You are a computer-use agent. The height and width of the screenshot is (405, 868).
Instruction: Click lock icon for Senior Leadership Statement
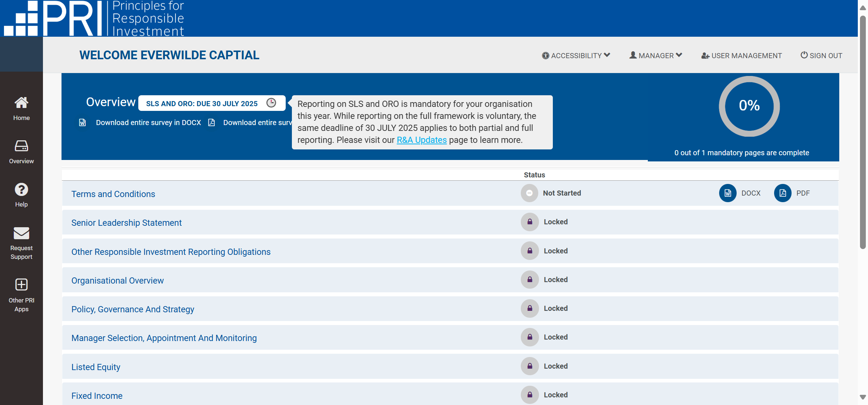tap(530, 222)
